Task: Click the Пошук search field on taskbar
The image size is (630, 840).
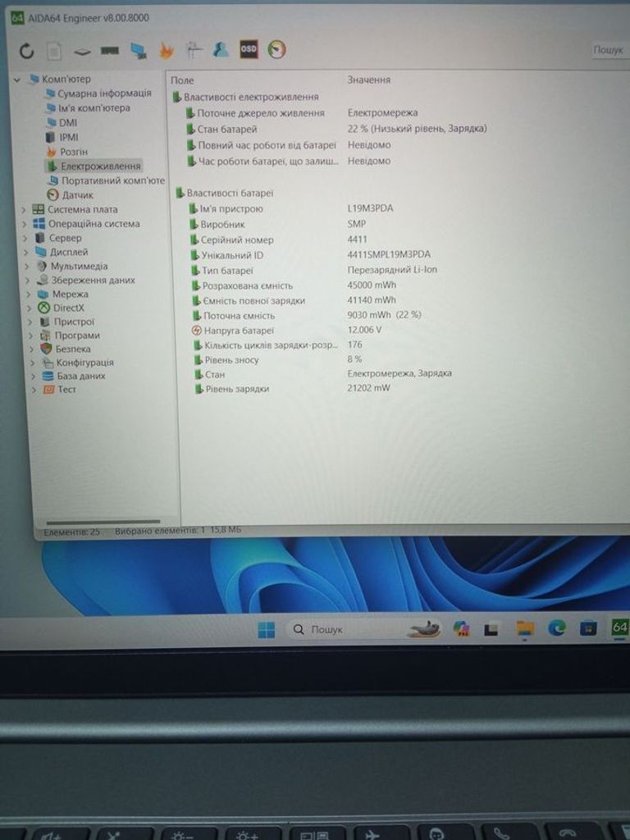Action: [345, 629]
